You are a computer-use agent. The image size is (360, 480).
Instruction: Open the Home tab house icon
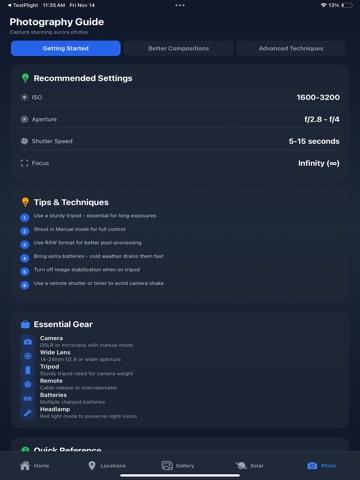(25, 465)
